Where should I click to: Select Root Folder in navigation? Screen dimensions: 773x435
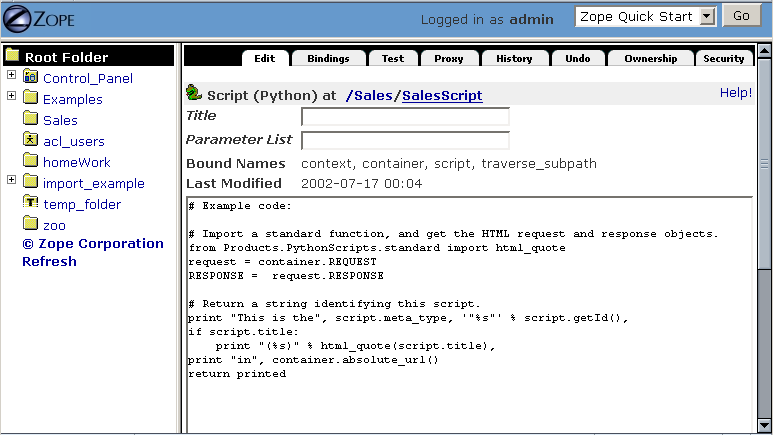coord(67,57)
